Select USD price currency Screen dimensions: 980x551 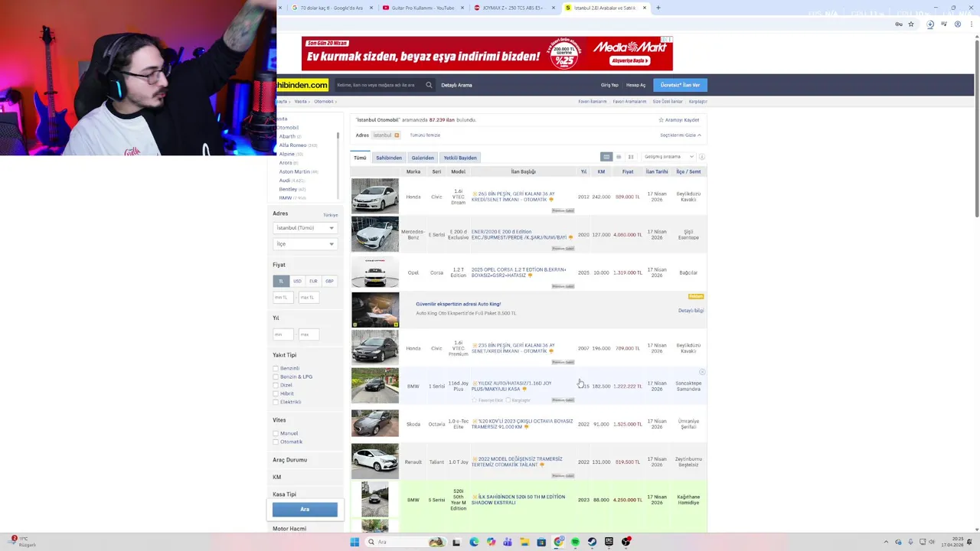(297, 281)
